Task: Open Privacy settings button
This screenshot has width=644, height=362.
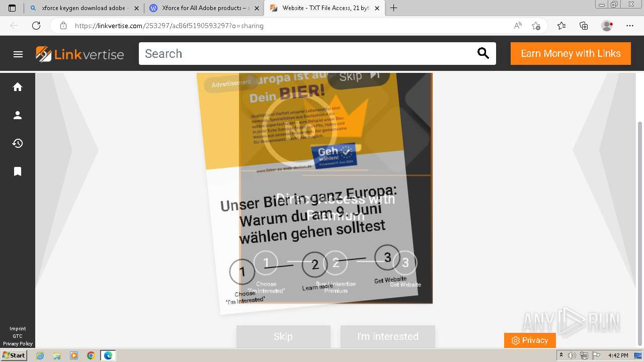Action: pyautogui.click(x=530, y=340)
